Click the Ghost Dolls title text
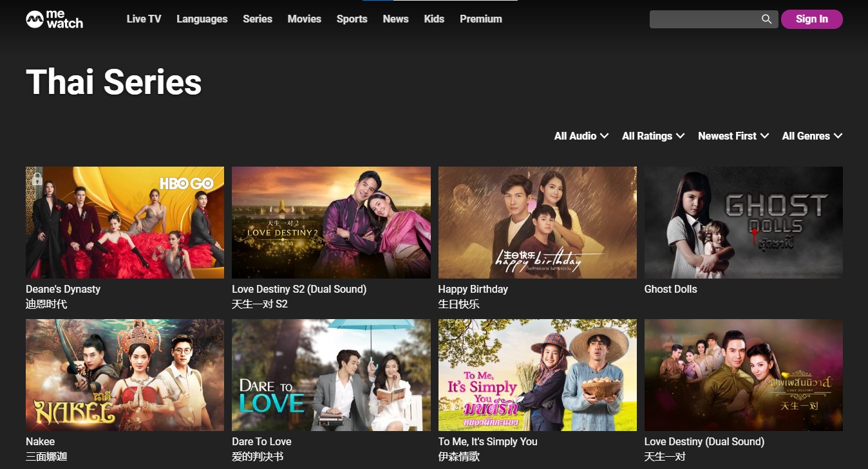This screenshot has height=469, width=868. (671, 289)
